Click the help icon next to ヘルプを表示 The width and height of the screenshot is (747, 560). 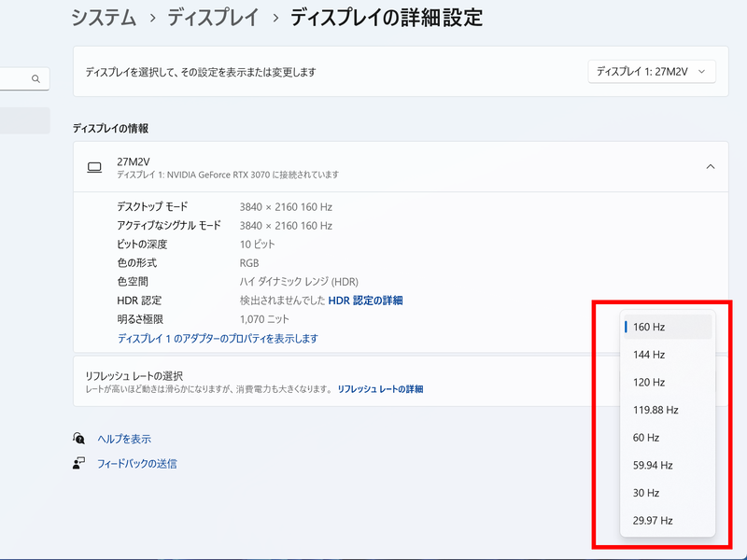[x=79, y=438]
